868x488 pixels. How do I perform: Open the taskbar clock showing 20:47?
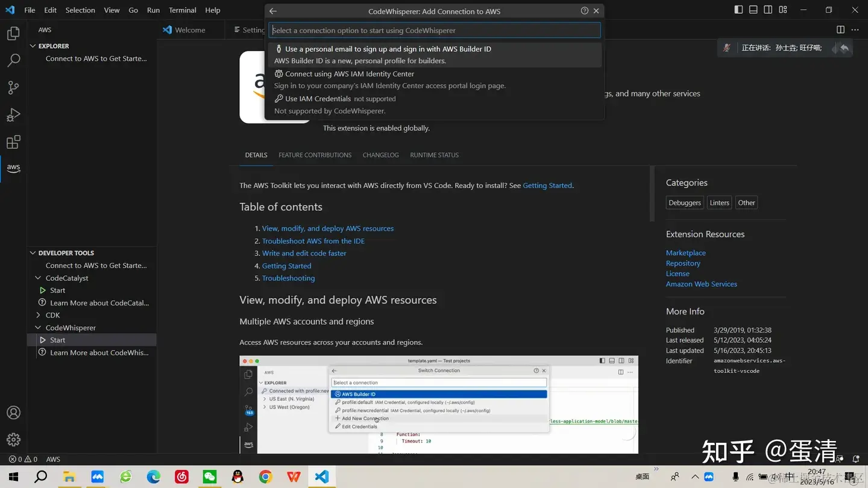point(817,477)
